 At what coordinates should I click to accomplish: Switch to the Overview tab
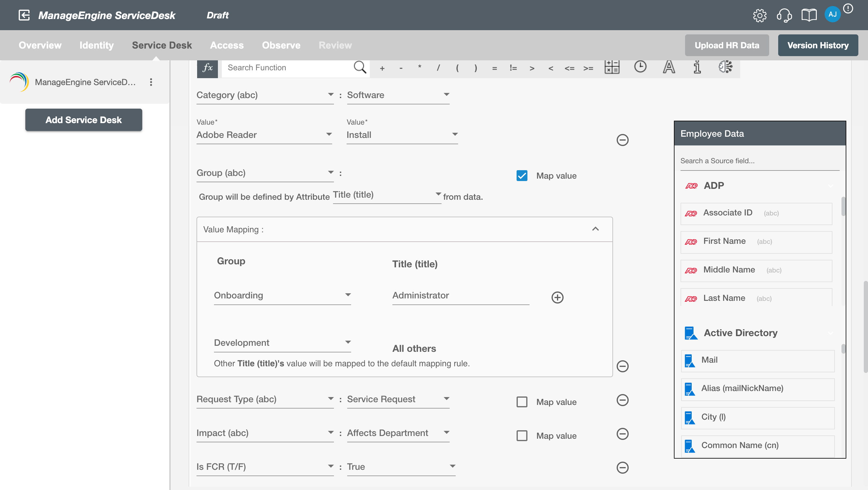pyautogui.click(x=40, y=45)
